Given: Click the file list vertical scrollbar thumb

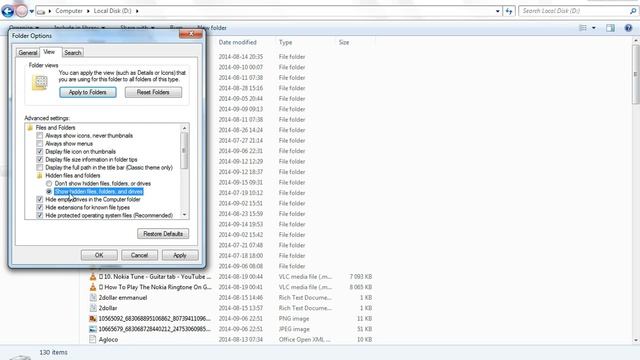Looking at the screenshot, I should [x=636, y=74].
